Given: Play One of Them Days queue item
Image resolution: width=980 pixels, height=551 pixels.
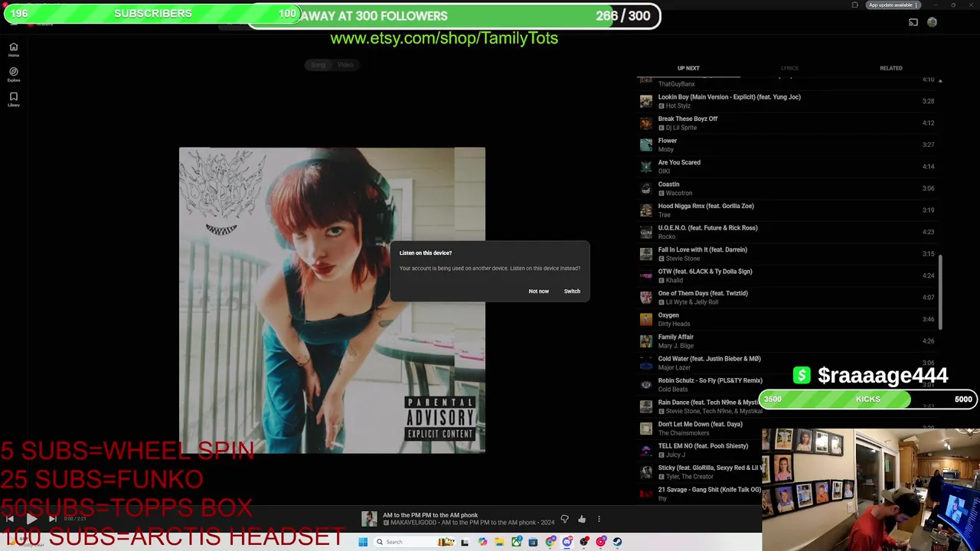Looking at the screenshot, I should coord(786,297).
